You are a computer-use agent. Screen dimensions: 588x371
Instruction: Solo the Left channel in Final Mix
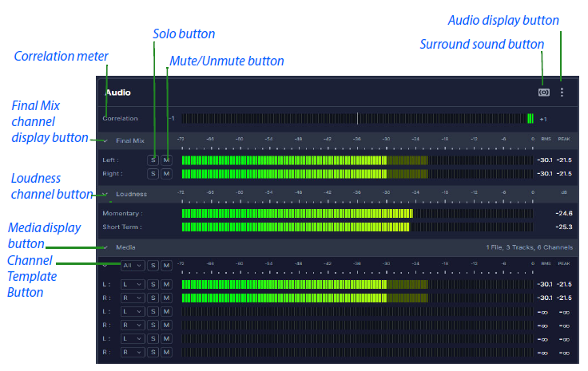pos(153,160)
